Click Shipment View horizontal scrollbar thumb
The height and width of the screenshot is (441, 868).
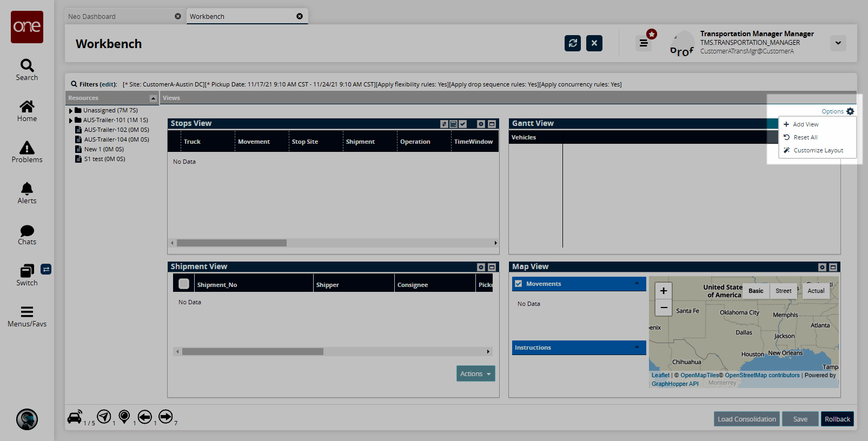(253, 352)
